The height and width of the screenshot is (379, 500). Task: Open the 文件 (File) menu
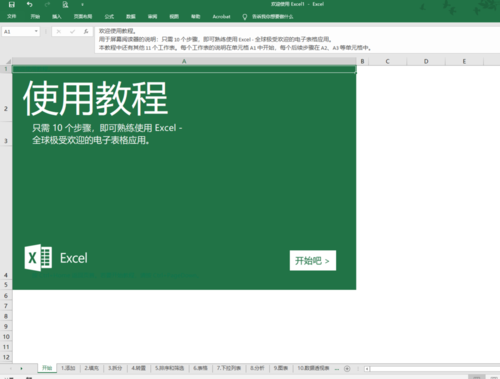(x=12, y=16)
